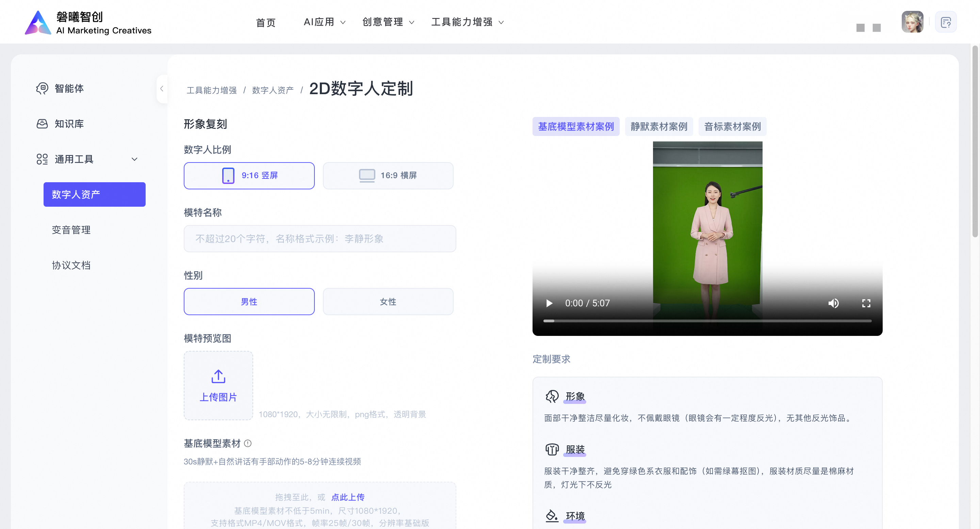Click the 服装 clothing icon
The height and width of the screenshot is (529, 980).
(552, 449)
